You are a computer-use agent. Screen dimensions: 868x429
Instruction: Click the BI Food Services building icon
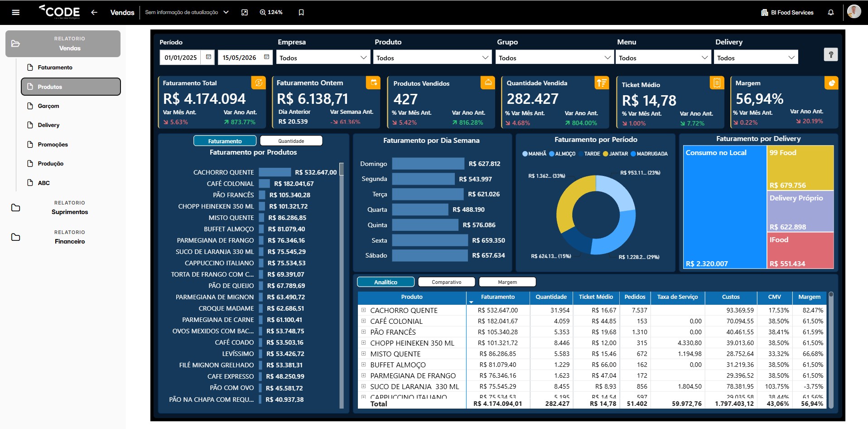[x=765, y=12]
